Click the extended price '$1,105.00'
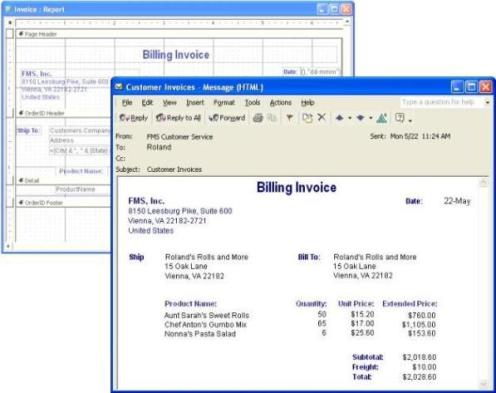The height and width of the screenshot is (393, 496). (419, 324)
